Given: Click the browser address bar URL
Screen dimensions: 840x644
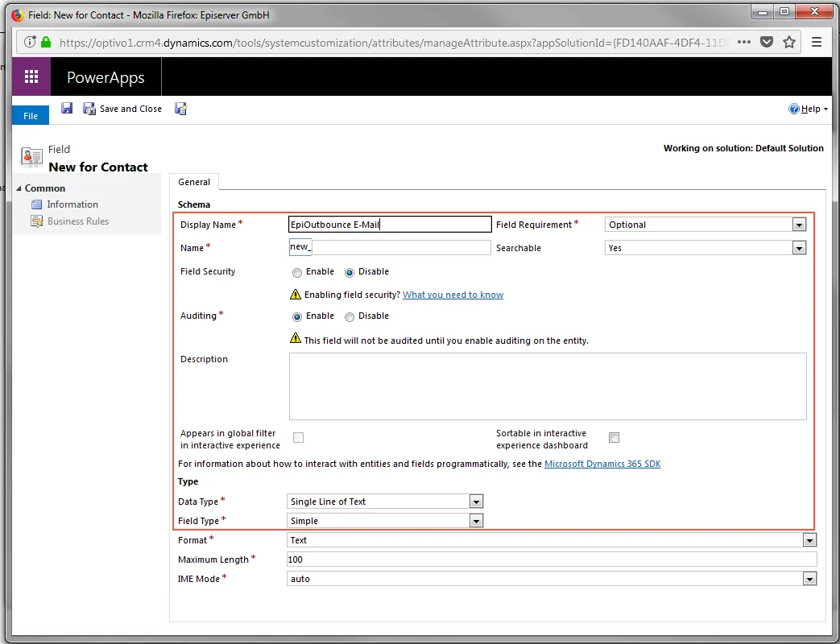Looking at the screenshot, I should [394, 43].
